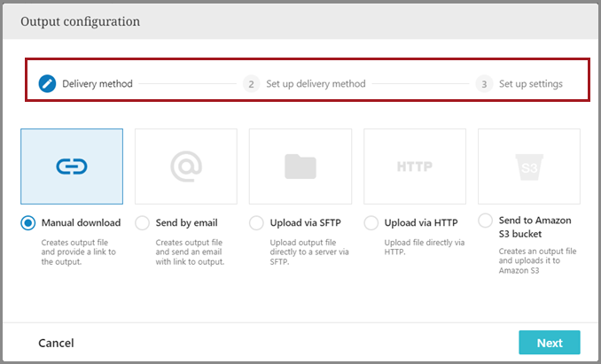Cancel the output configuration dialog
Screen dimensions: 601x364
[56, 343]
